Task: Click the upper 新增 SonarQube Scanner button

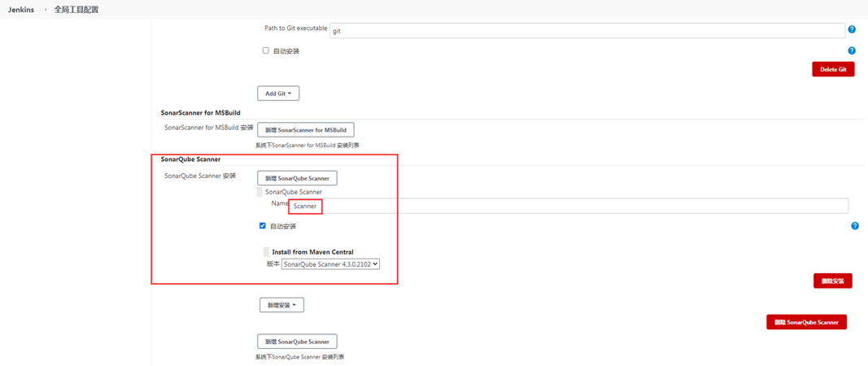Action: pos(297,178)
